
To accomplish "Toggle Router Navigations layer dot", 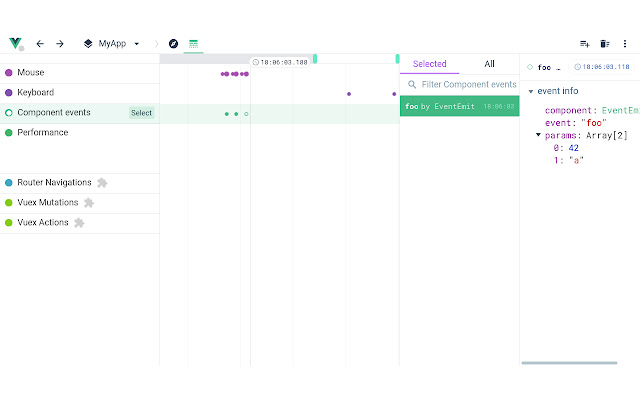I will point(9,183).
